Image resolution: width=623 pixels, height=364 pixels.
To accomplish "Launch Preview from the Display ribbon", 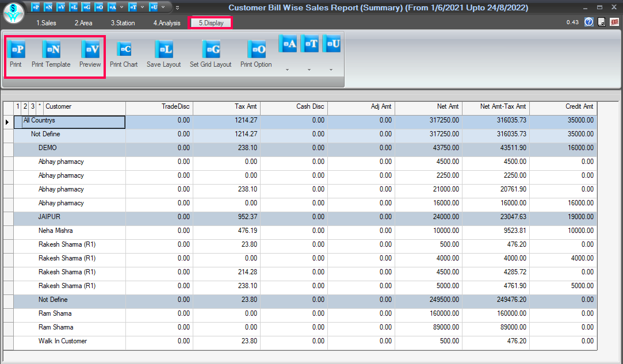I will [90, 53].
